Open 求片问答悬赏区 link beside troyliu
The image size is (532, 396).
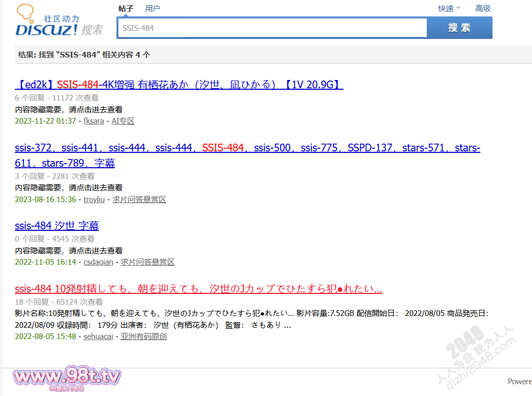click(x=139, y=200)
